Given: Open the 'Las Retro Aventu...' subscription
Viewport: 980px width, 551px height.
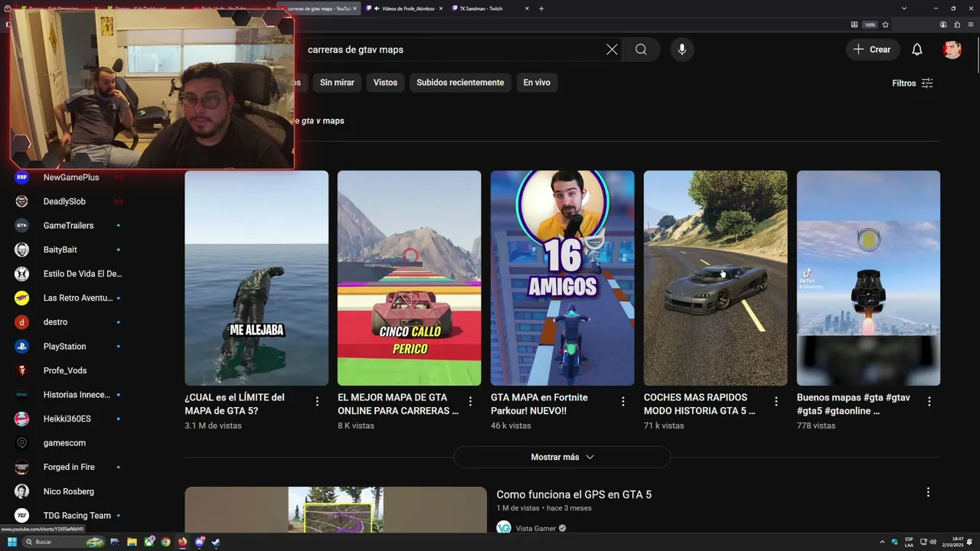Looking at the screenshot, I should tap(77, 298).
